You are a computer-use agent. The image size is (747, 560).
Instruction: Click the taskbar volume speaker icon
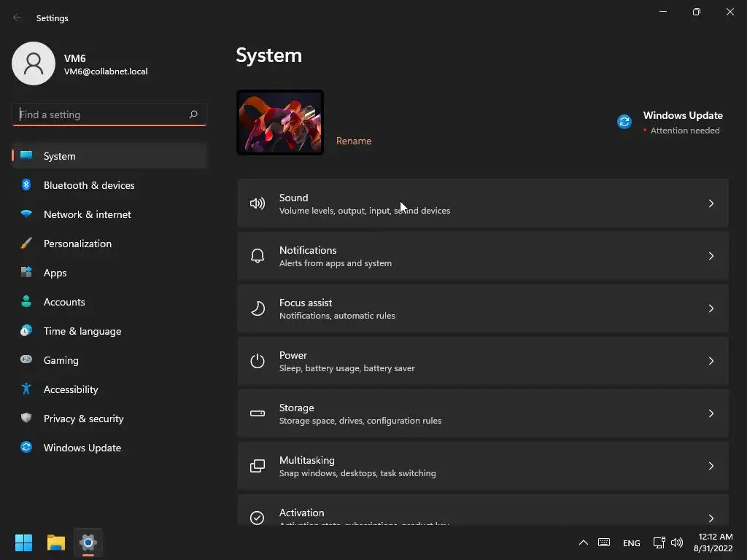pyautogui.click(x=677, y=542)
